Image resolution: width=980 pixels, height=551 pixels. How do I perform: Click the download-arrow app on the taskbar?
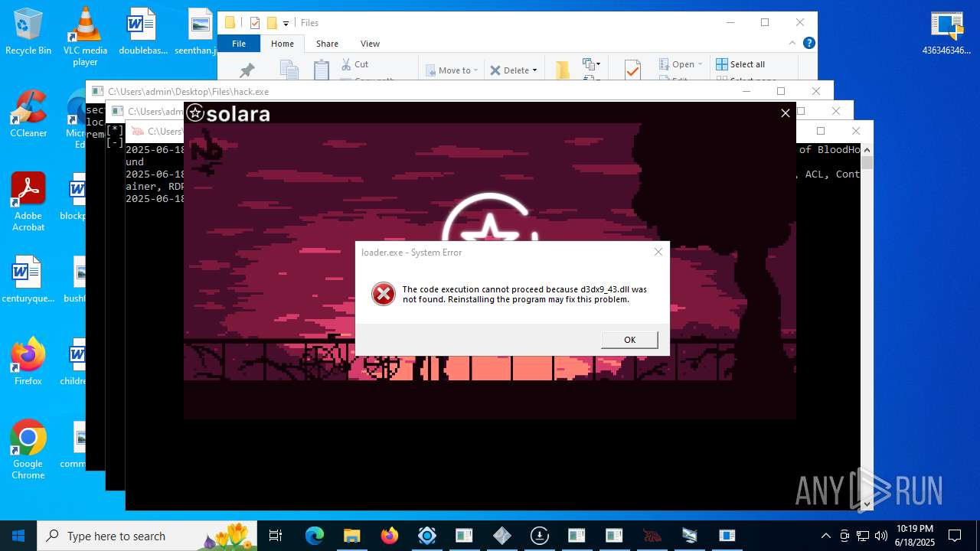(x=540, y=536)
